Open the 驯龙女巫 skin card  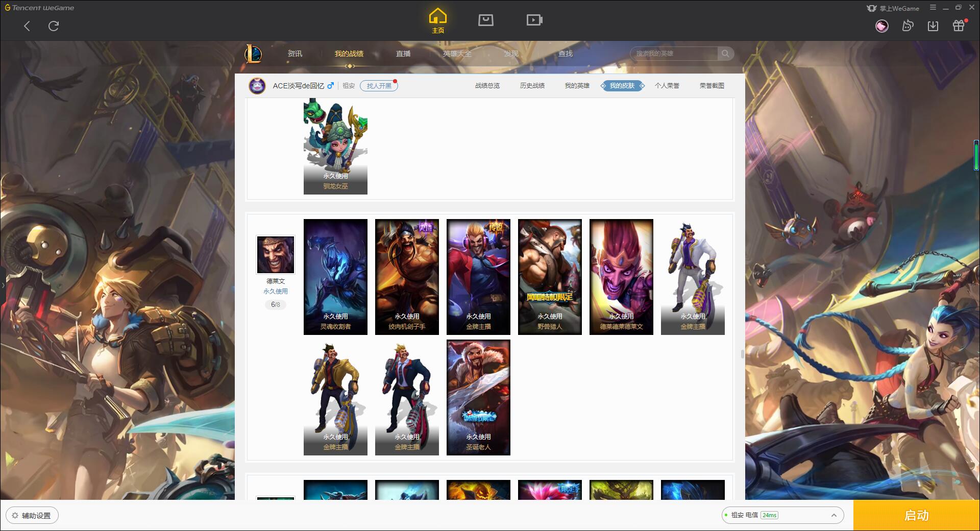click(335, 147)
